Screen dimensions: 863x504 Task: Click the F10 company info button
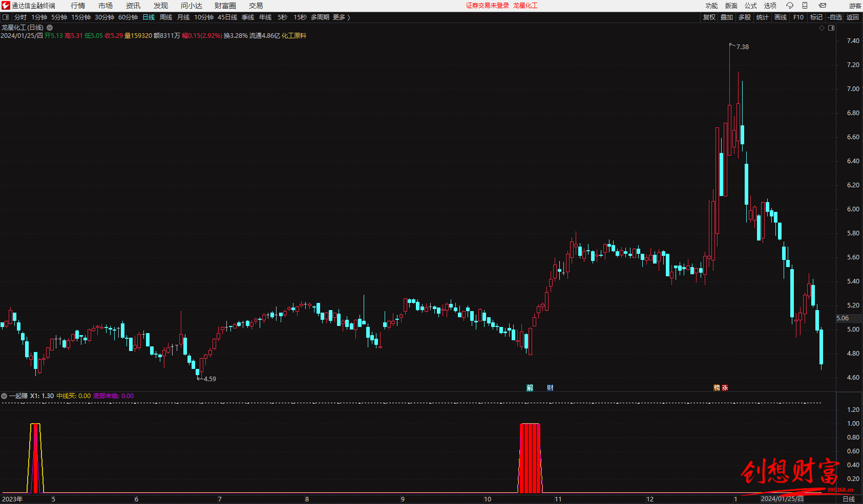pos(798,17)
